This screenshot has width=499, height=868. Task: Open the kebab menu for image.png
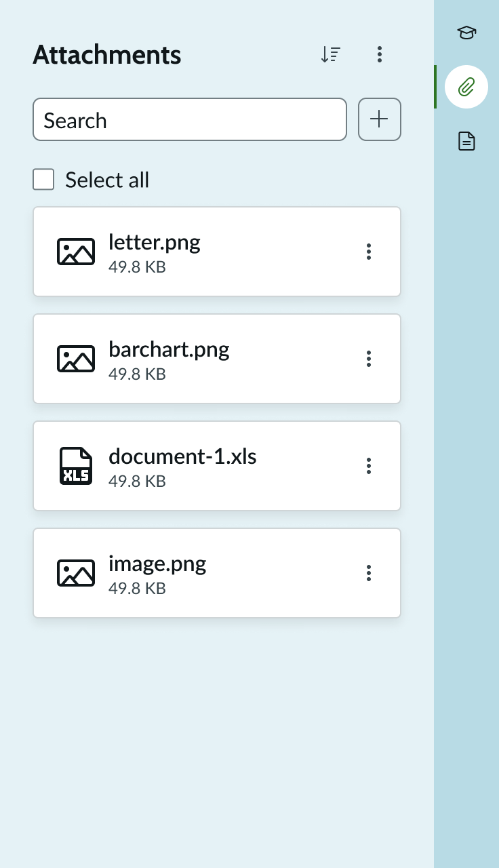pyautogui.click(x=369, y=572)
